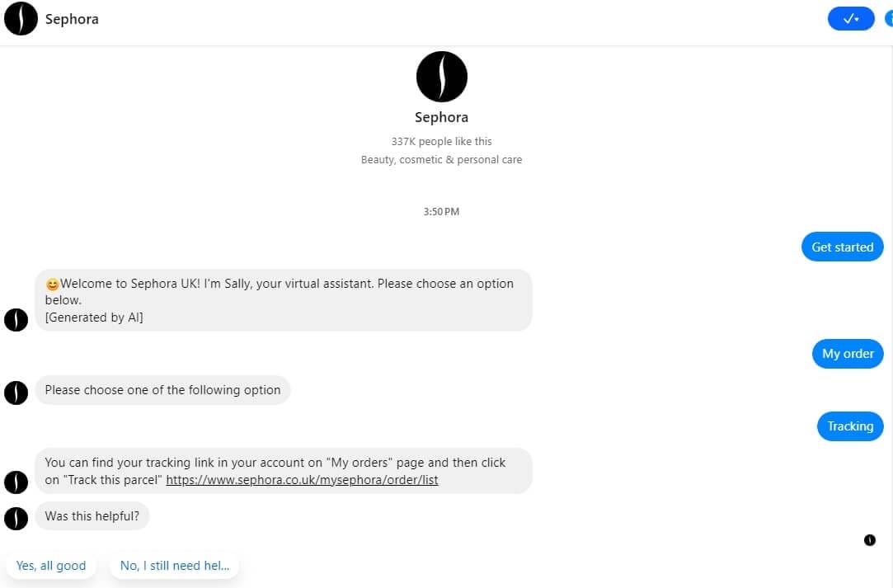Click the bot avatar beside the welcome message

16,320
